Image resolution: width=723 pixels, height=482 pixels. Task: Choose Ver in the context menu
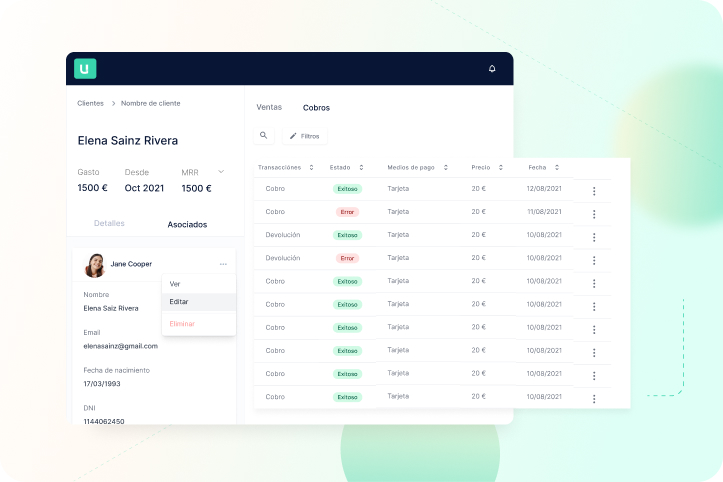pyautogui.click(x=199, y=284)
